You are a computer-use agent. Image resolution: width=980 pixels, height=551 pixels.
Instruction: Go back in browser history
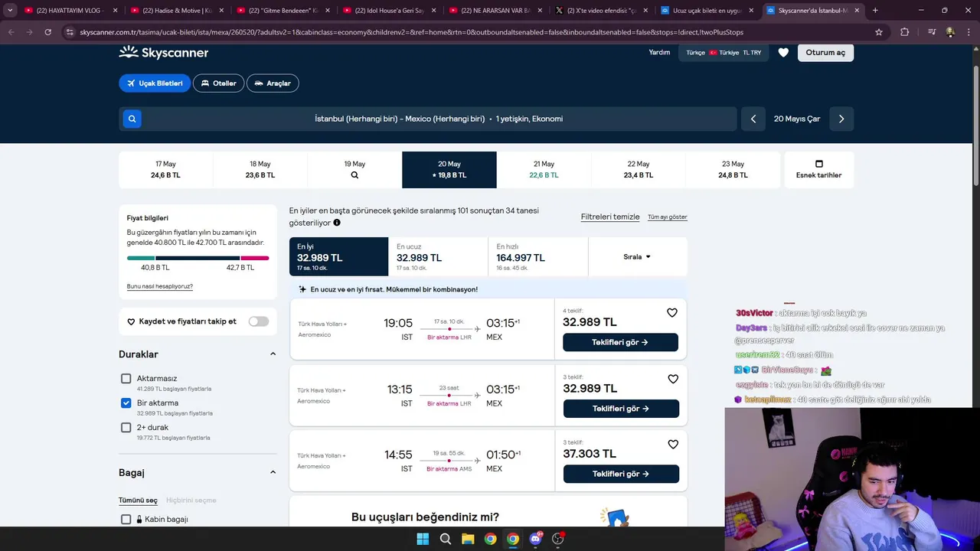tap(11, 32)
